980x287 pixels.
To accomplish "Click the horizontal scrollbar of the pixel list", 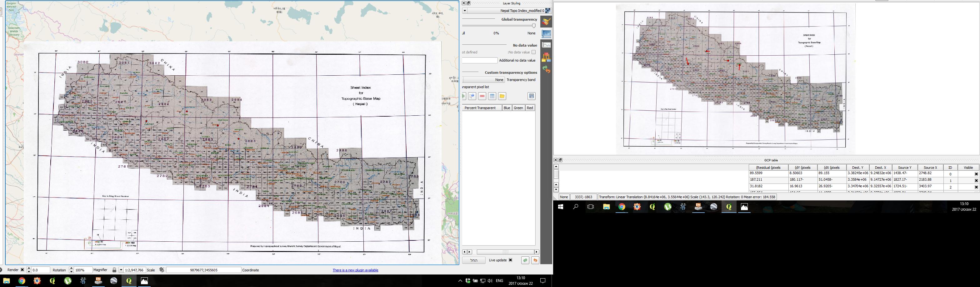I will [x=505, y=252].
